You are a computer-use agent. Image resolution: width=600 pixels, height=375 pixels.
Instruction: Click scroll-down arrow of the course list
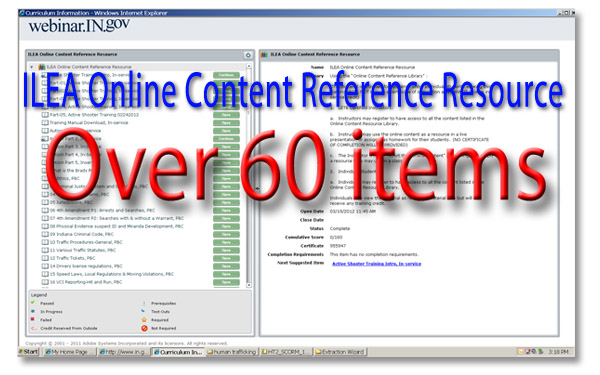(249, 285)
